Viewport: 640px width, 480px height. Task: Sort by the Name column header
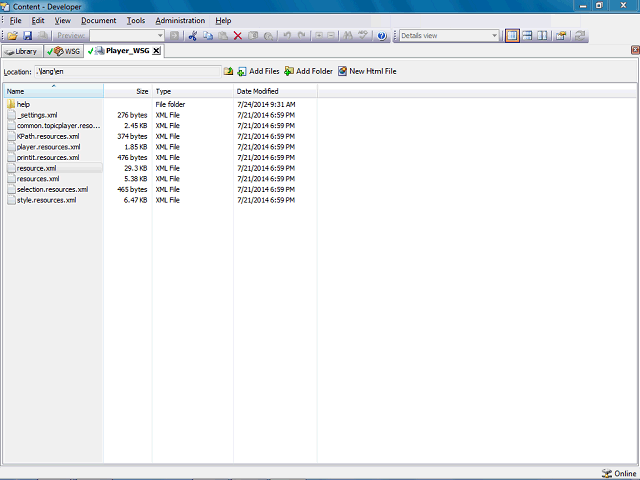(x=53, y=91)
